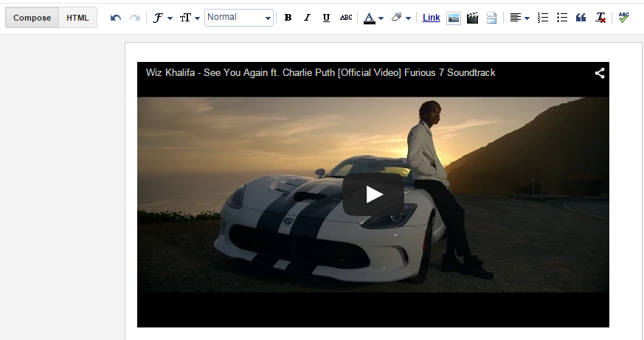644x340 pixels.
Task: Expand the Normal paragraph format combo box
Action: [239, 18]
